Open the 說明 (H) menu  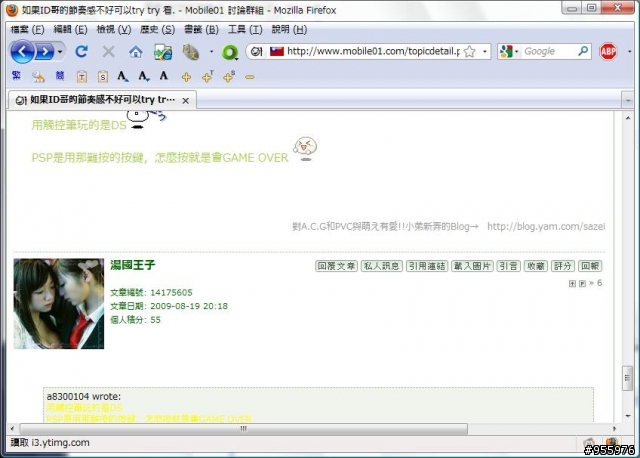point(289,29)
